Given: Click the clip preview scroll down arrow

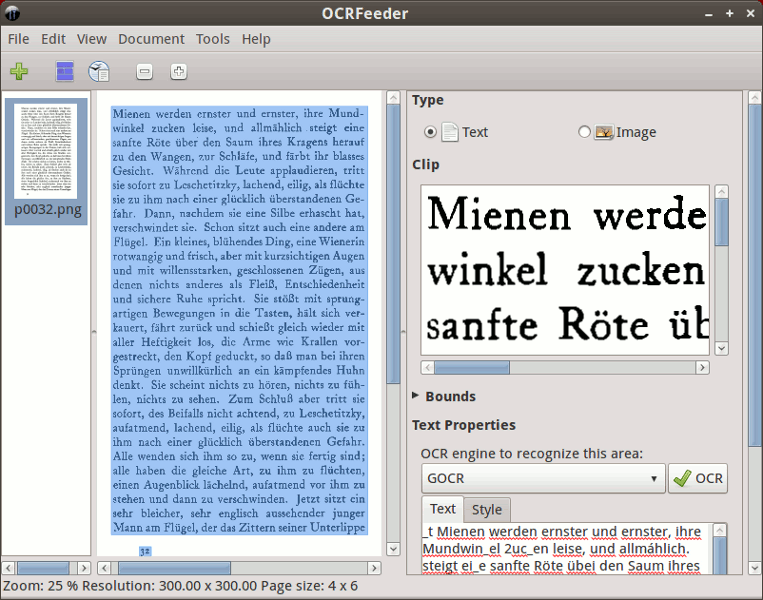Looking at the screenshot, I should [x=722, y=348].
